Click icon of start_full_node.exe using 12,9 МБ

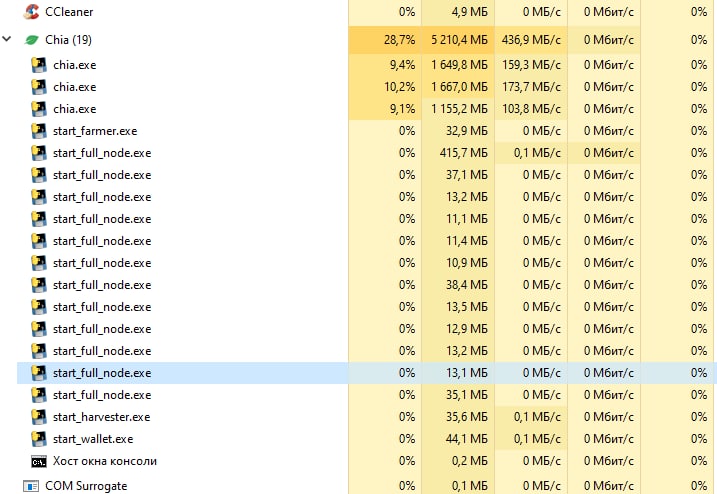tap(39, 329)
